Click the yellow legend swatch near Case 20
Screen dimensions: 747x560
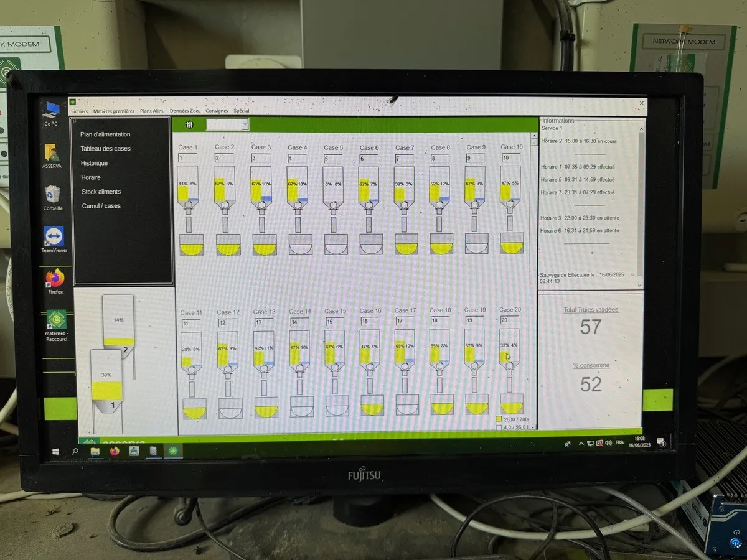point(499,419)
